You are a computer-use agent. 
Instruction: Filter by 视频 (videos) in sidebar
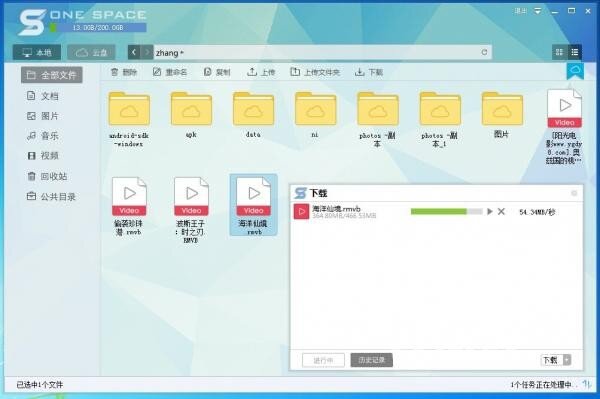(x=42, y=155)
